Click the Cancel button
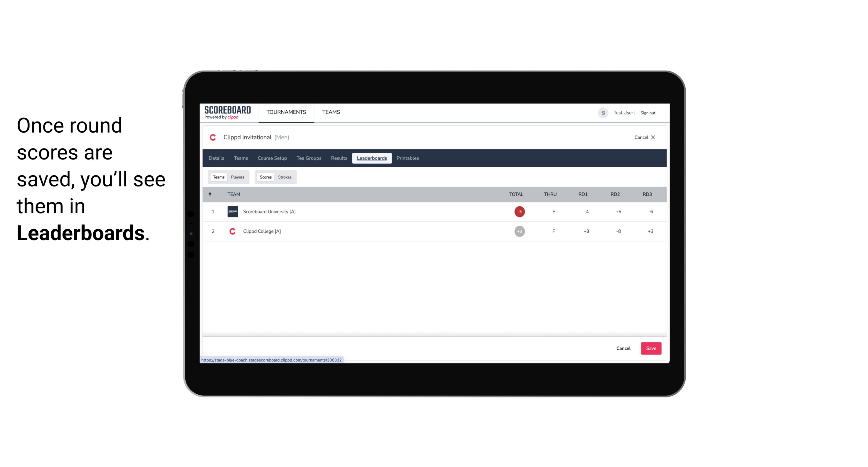Image resolution: width=868 pixels, height=467 pixels. click(x=624, y=348)
